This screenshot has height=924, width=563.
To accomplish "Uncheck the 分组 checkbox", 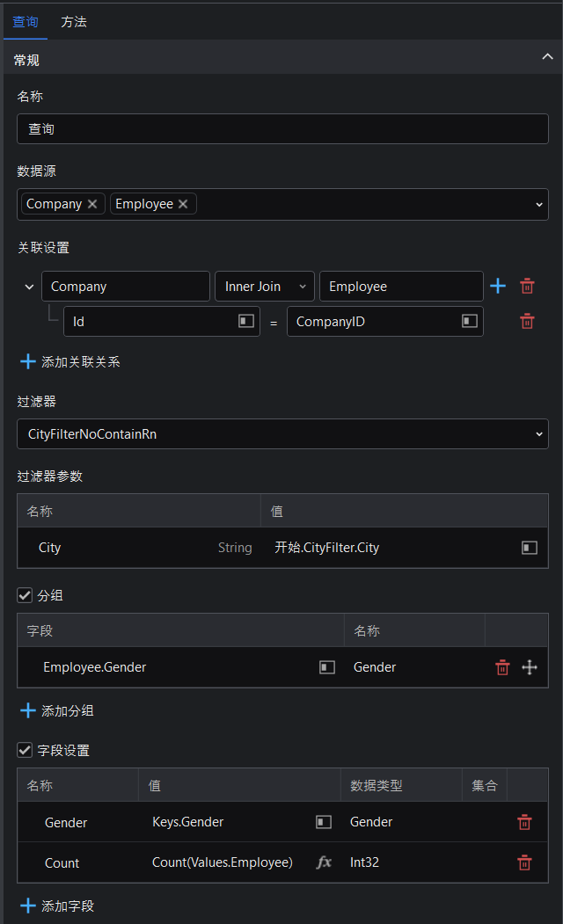I will (25, 595).
